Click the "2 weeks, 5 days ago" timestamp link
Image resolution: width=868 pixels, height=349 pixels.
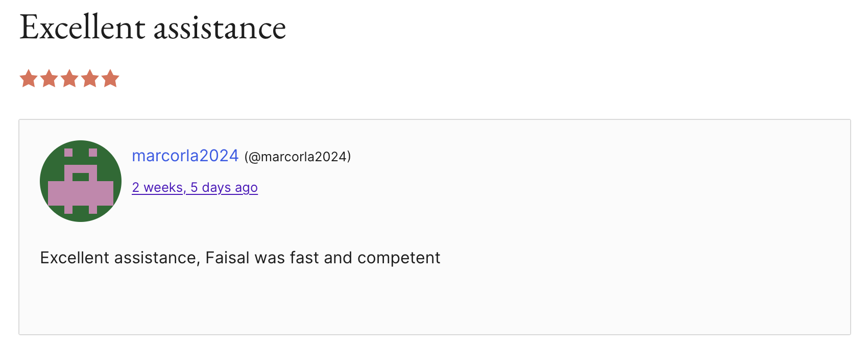[x=195, y=188]
